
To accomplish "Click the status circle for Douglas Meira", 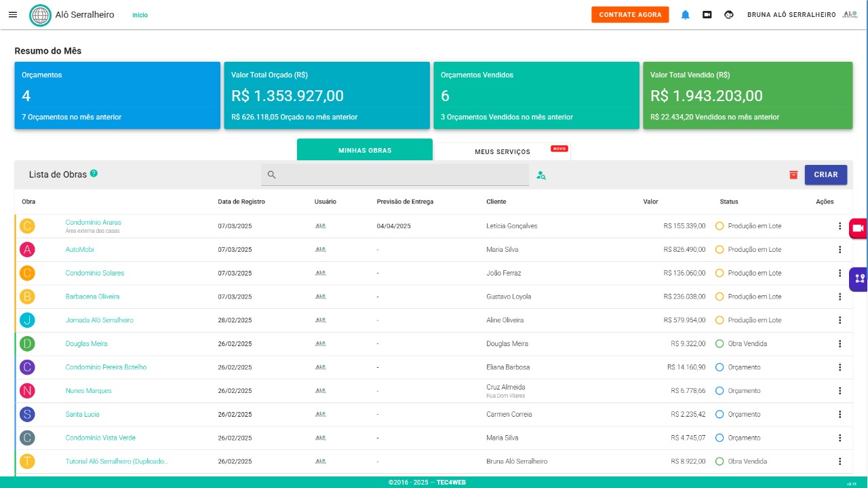I will click(x=719, y=343).
